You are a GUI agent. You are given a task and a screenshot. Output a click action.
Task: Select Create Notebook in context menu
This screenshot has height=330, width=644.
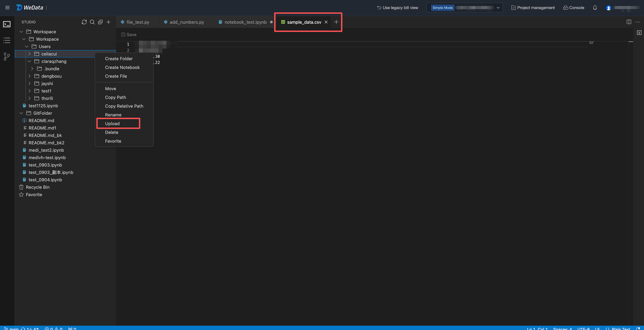(122, 67)
